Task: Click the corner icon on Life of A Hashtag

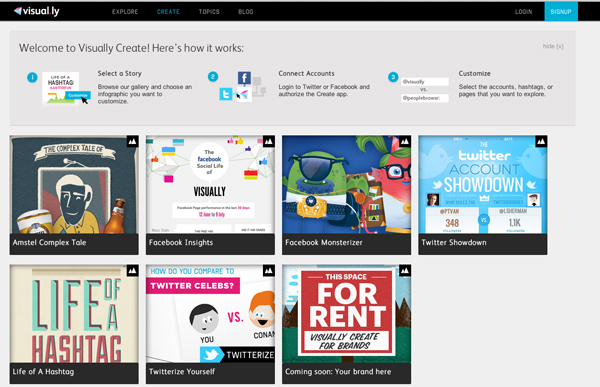Action: tap(132, 271)
